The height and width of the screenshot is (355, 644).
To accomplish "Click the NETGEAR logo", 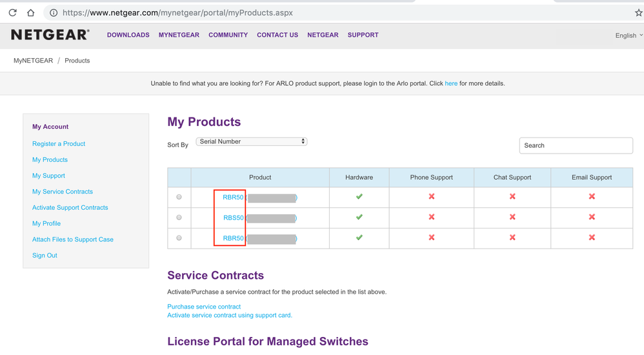I will point(50,35).
